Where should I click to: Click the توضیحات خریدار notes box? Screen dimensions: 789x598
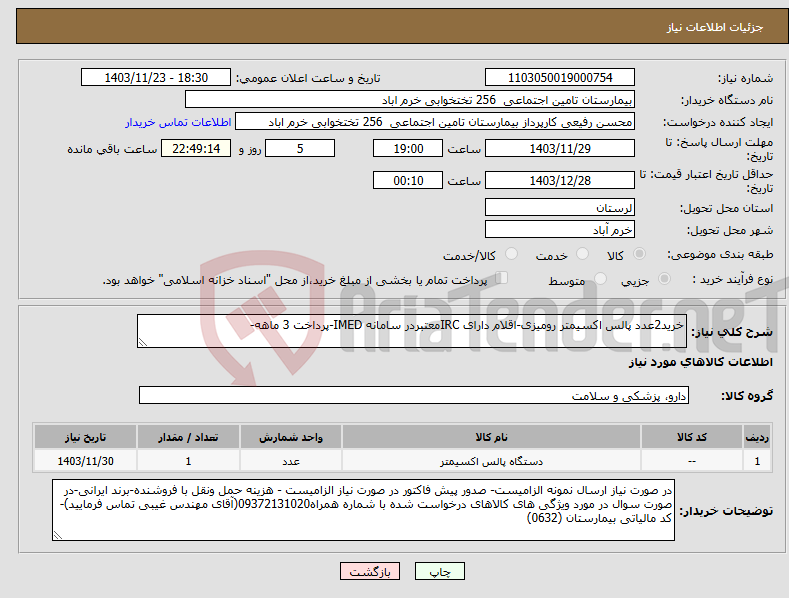pyautogui.click(x=363, y=510)
